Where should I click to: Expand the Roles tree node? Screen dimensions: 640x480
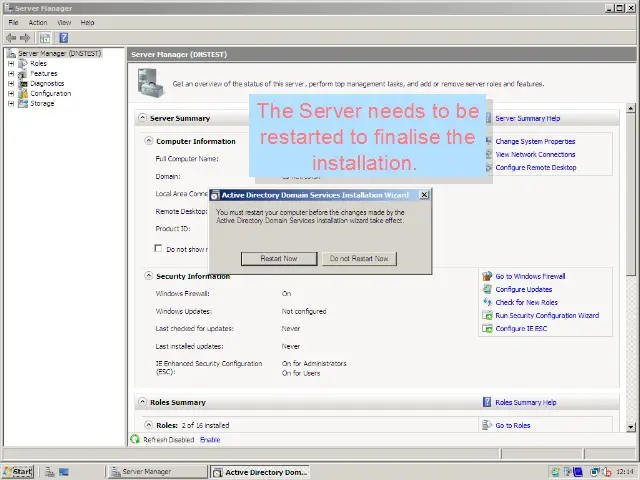(11, 64)
